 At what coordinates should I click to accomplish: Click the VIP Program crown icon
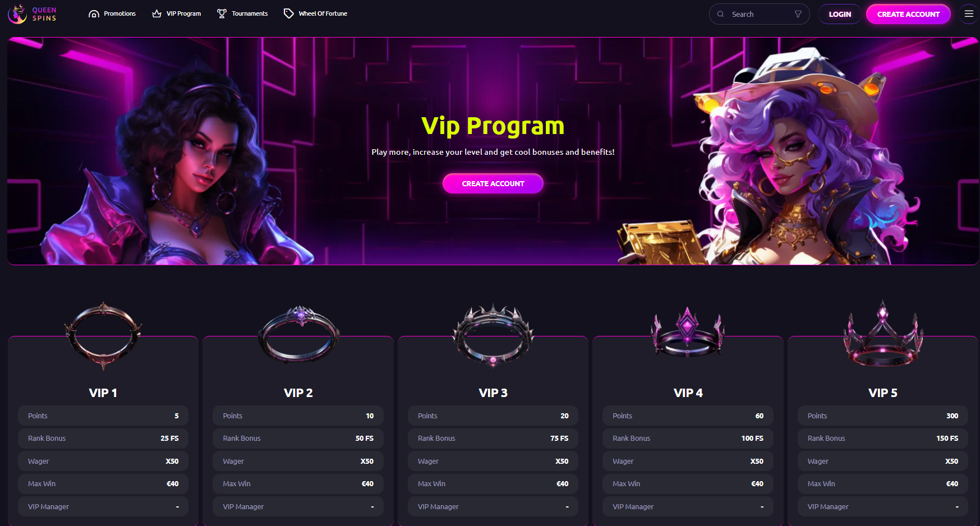(x=157, y=13)
